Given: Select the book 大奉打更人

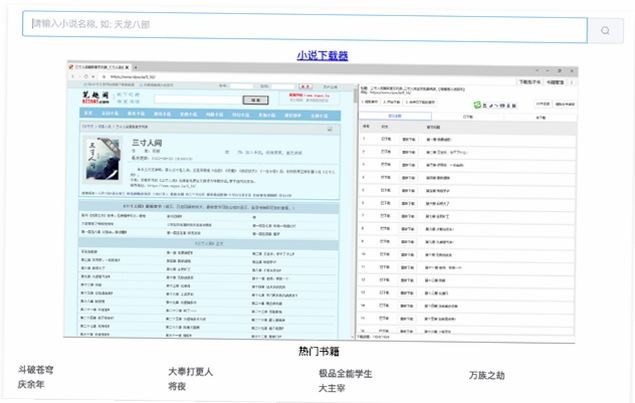Looking at the screenshot, I should (190, 371).
